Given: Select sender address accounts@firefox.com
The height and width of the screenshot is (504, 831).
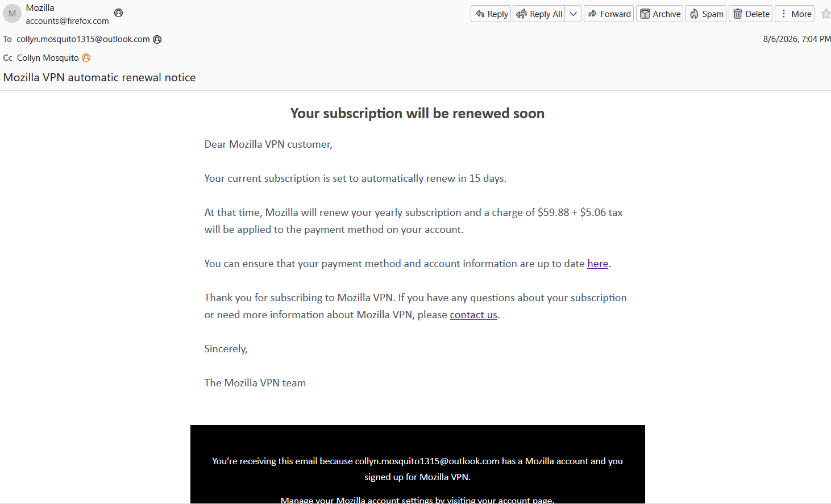Looking at the screenshot, I should tap(67, 21).
